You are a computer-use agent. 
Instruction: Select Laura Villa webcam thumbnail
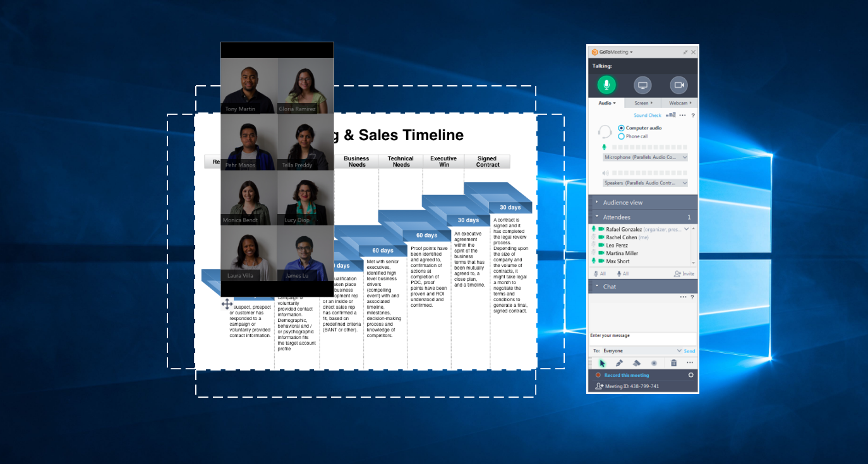tap(249, 253)
